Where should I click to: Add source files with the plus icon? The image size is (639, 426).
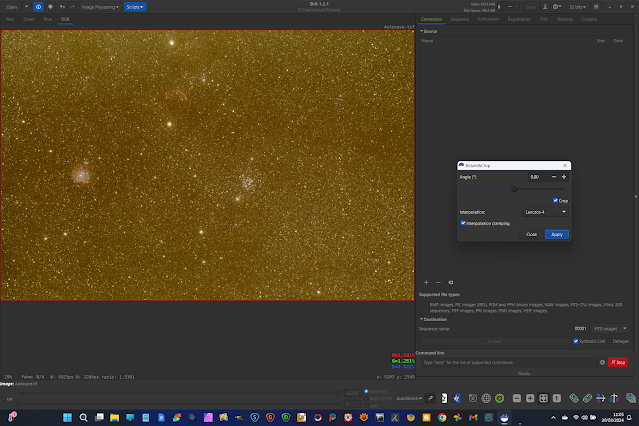click(426, 282)
